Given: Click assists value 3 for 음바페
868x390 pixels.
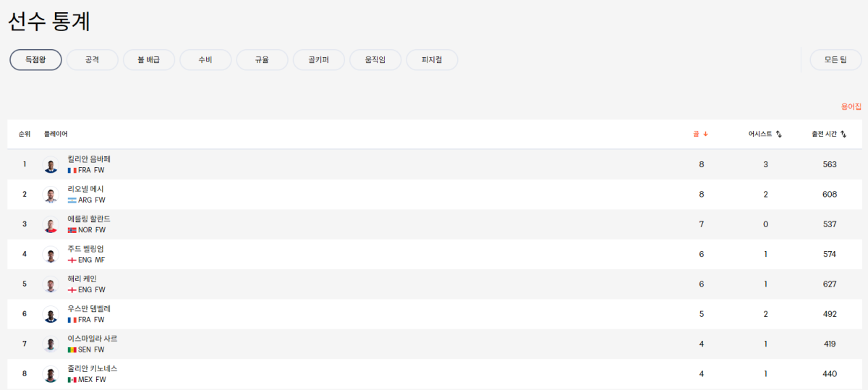Looking at the screenshot, I should coord(765,165).
